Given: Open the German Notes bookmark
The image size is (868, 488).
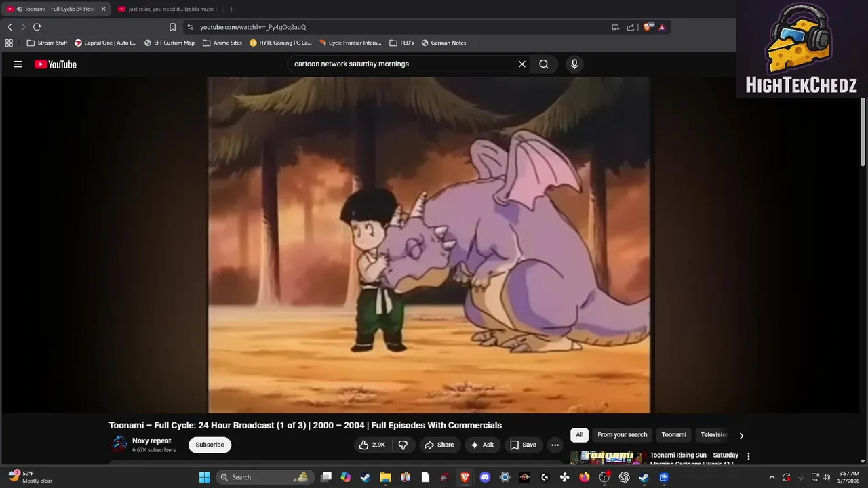Looking at the screenshot, I should 443,43.
